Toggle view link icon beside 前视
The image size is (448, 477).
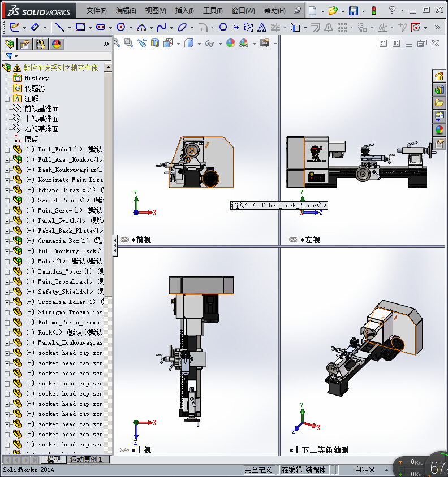point(124,240)
